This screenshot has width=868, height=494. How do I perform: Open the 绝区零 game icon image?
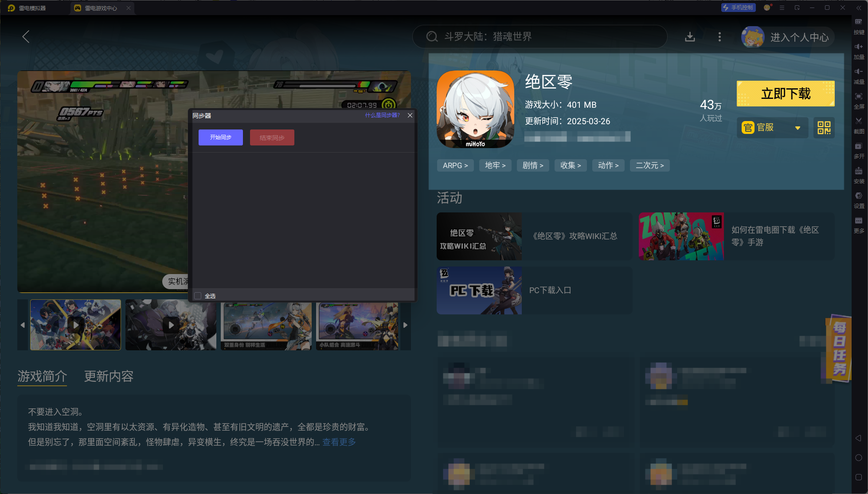click(x=475, y=109)
